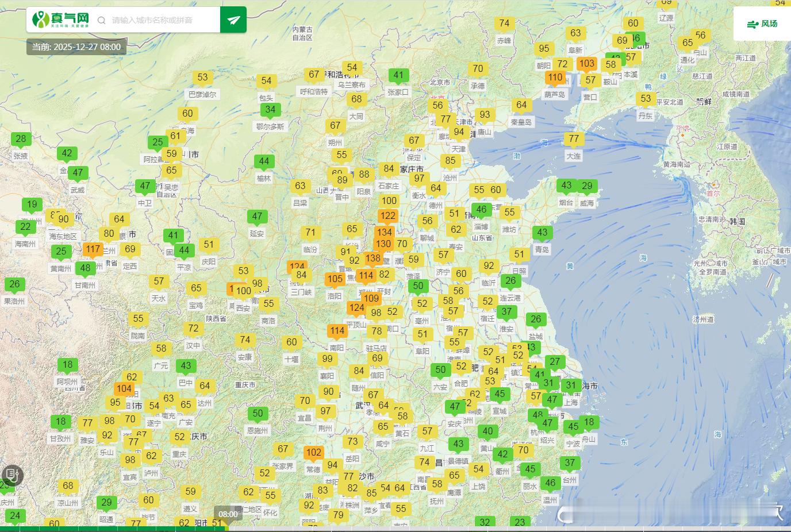The height and width of the screenshot is (532, 791).
Task: Open the 99 marker above 襄阳
Action: [327, 360]
